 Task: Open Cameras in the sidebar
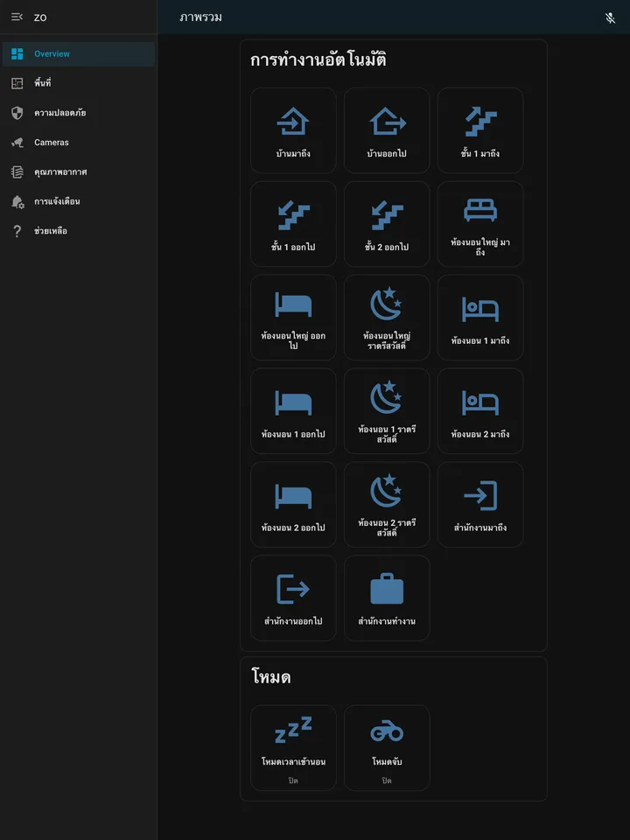tap(79, 143)
